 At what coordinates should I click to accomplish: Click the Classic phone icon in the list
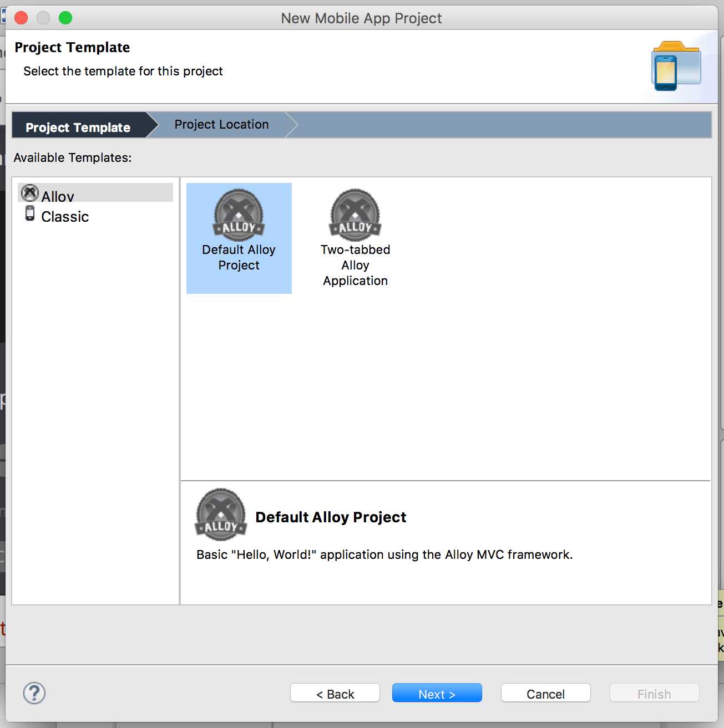tap(30, 213)
